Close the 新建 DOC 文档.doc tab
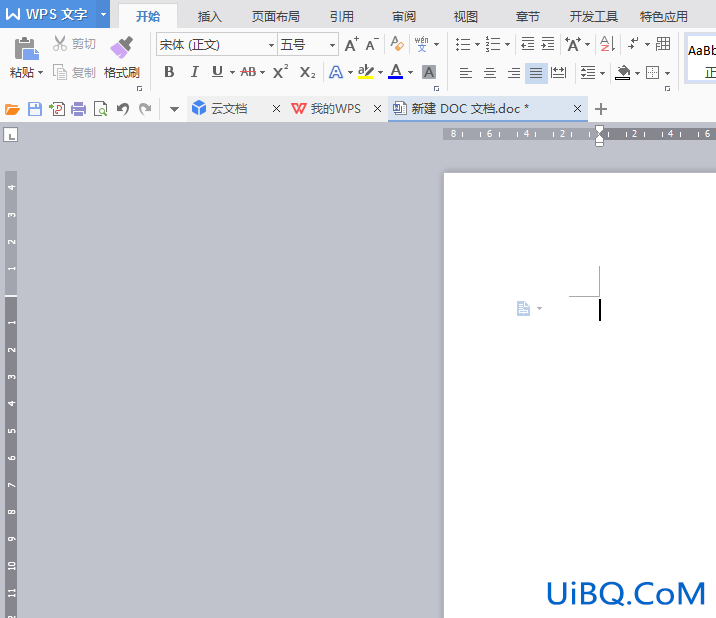Image resolution: width=716 pixels, height=618 pixels. pyautogui.click(x=577, y=109)
